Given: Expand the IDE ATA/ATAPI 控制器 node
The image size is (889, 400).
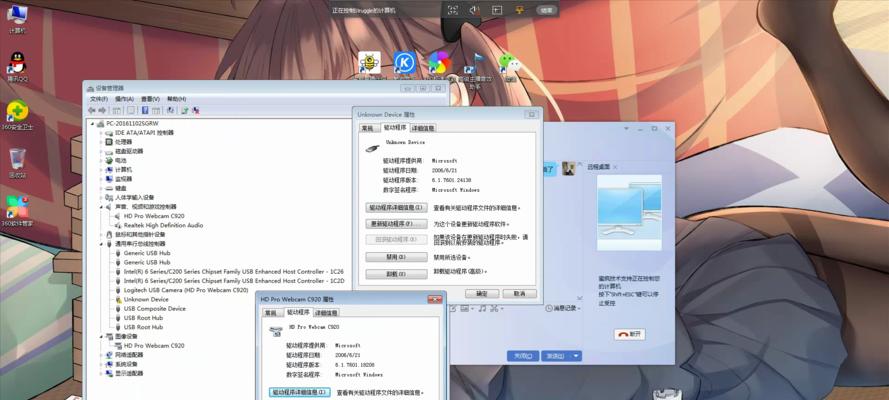Looking at the screenshot, I should 101,133.
